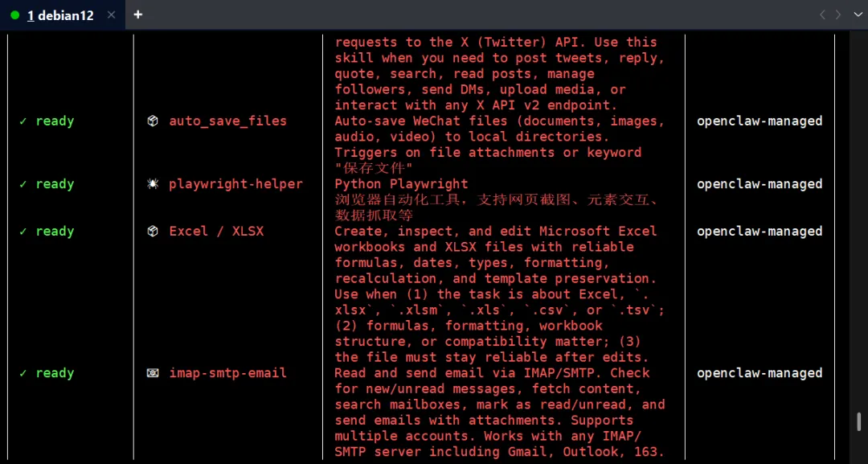Click the package icon beside Excel / XLSX
Image resolution: width=868 pixels, height=464 pixels.
click(x=152, y=231)
